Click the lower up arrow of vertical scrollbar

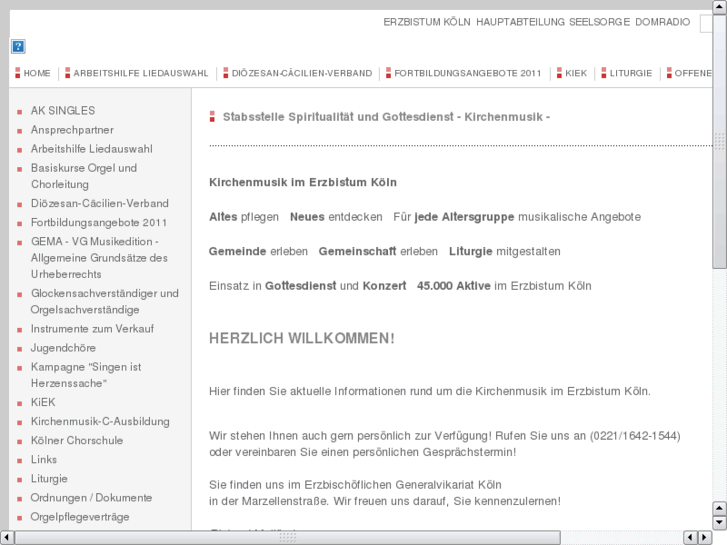pos(719,508)
